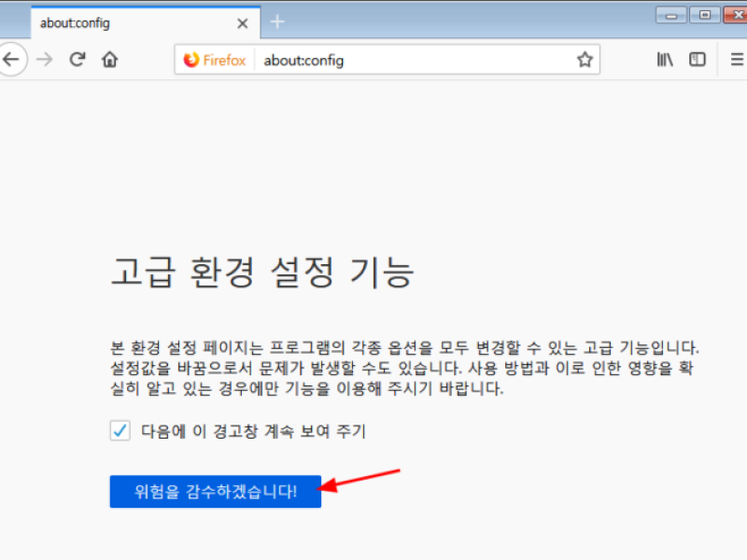The width and height of the screenshot is (747, 560).
Task: Minimize the Firefox window
Action: coord(670,16)
